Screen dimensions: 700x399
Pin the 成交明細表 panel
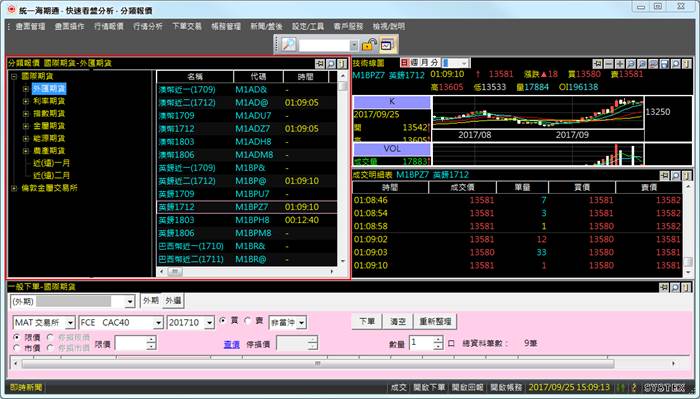click(665, 175)
